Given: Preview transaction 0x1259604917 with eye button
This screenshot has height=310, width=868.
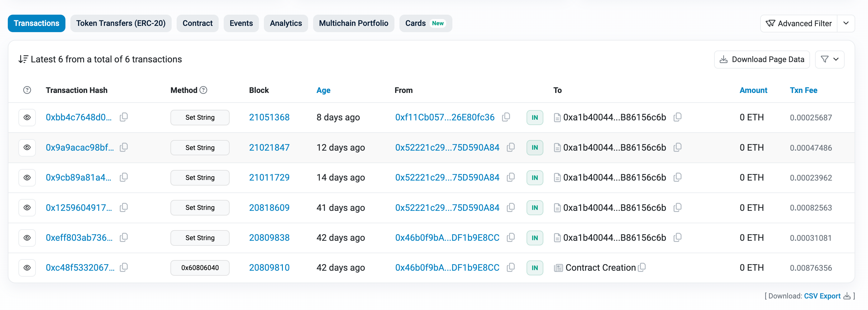Looking at the screenshot, I should click(27, 207).
